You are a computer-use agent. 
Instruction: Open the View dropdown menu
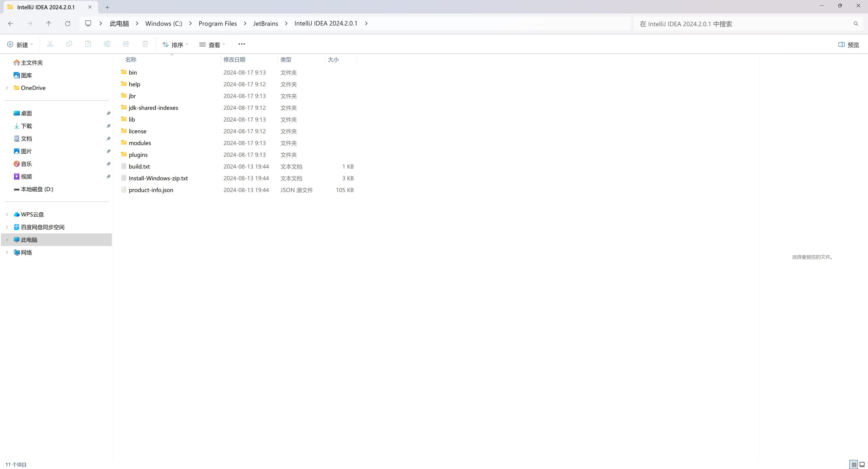pos(212,45)
